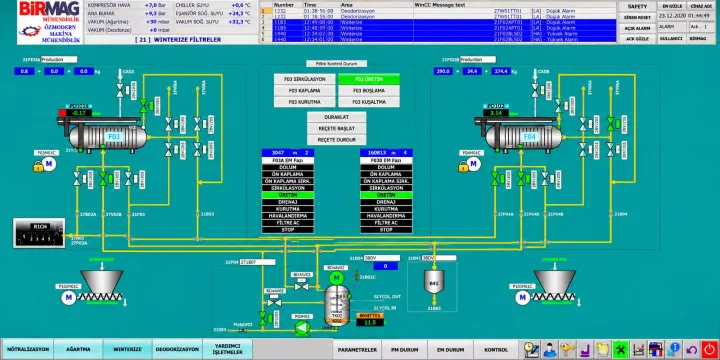Open KONTROL page

pos(495,350)
